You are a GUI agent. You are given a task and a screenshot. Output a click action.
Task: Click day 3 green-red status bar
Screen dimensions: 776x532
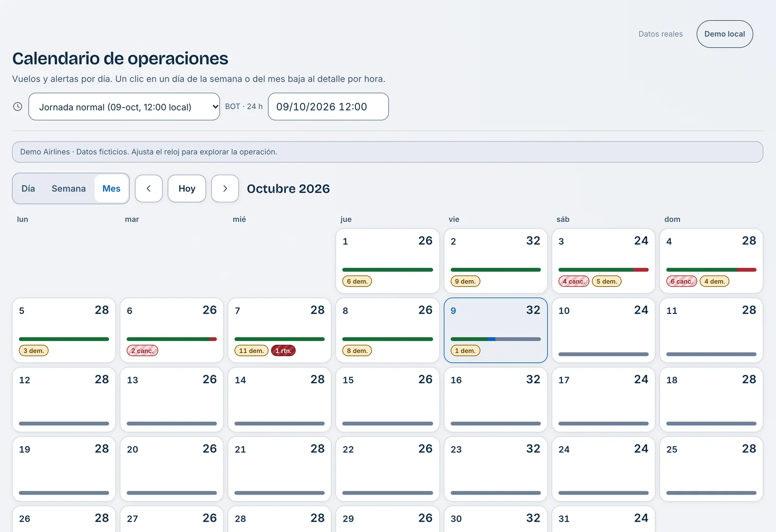pyautogui.click(x=603, y=270)
